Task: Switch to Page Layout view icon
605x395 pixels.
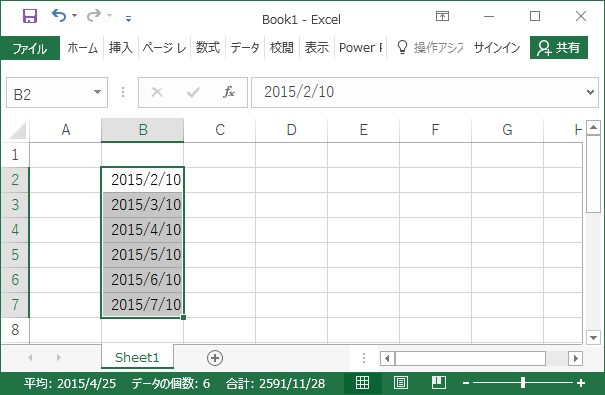Action: coord(401,383)
